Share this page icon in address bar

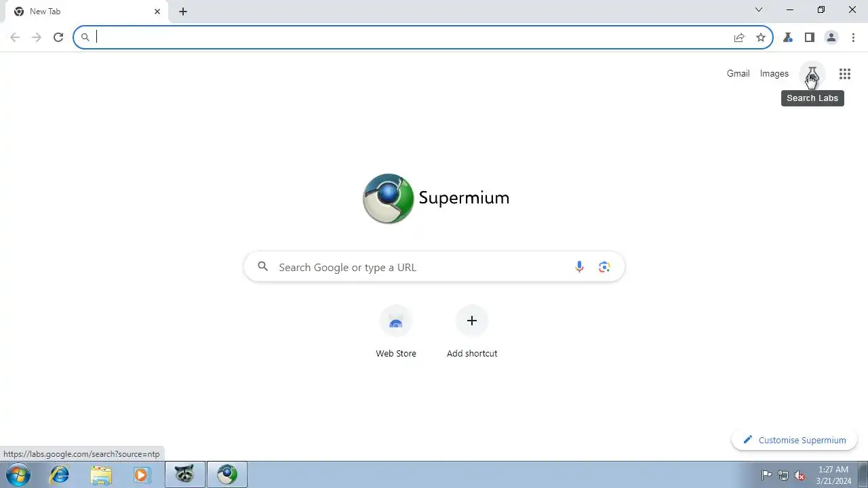pyautogui.click(x=739, y=37)
